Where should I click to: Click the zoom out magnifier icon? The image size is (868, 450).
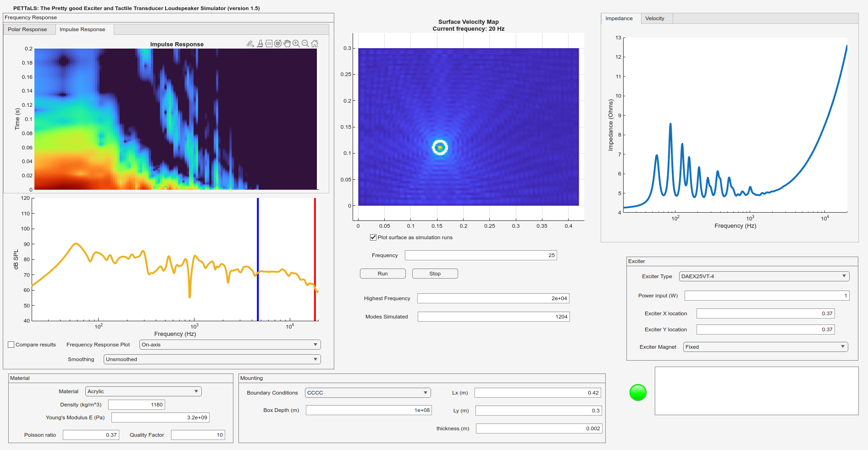(305, 44)
